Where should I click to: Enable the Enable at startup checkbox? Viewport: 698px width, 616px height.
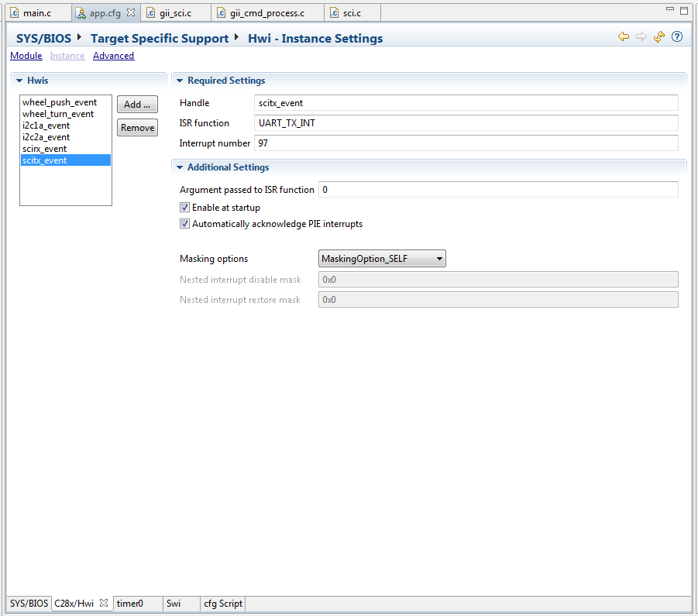[x=184, y=207]
